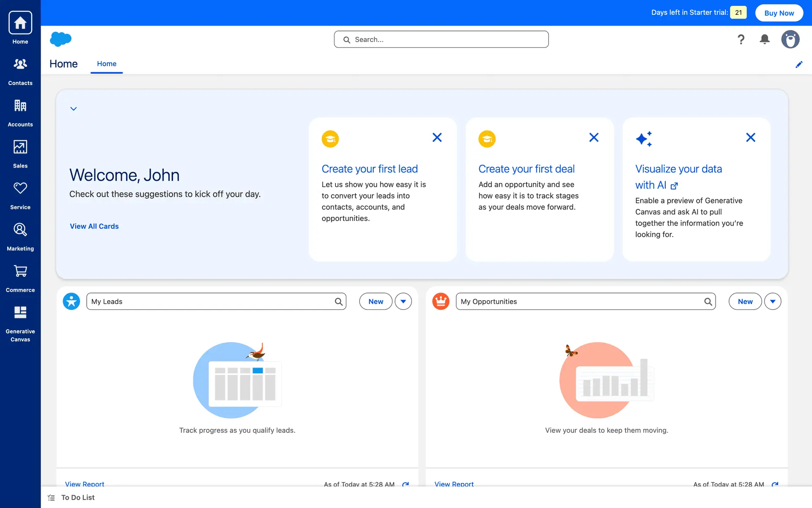Open the help question mark icon
This screenshot has height=508, width=812.
click(x=741, y=39)
